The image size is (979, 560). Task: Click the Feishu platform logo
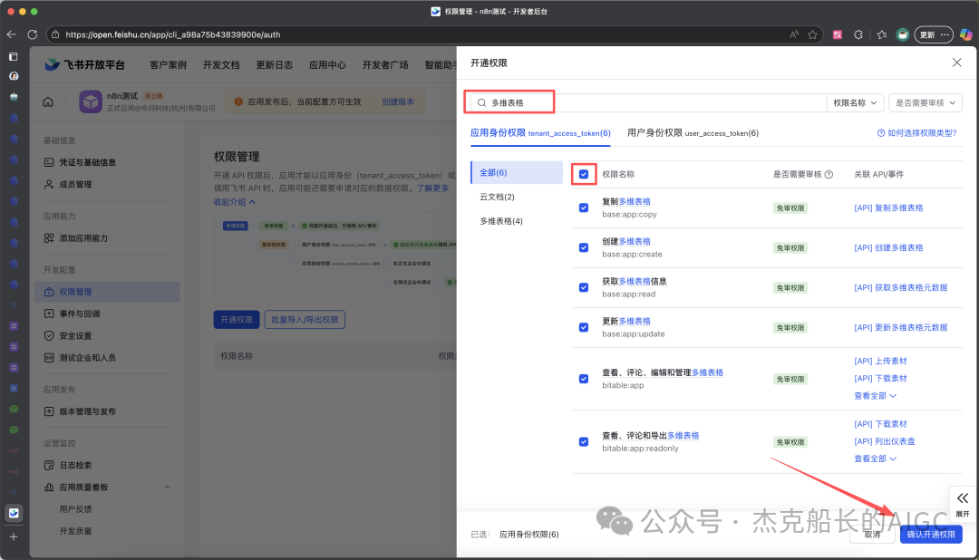85,65
